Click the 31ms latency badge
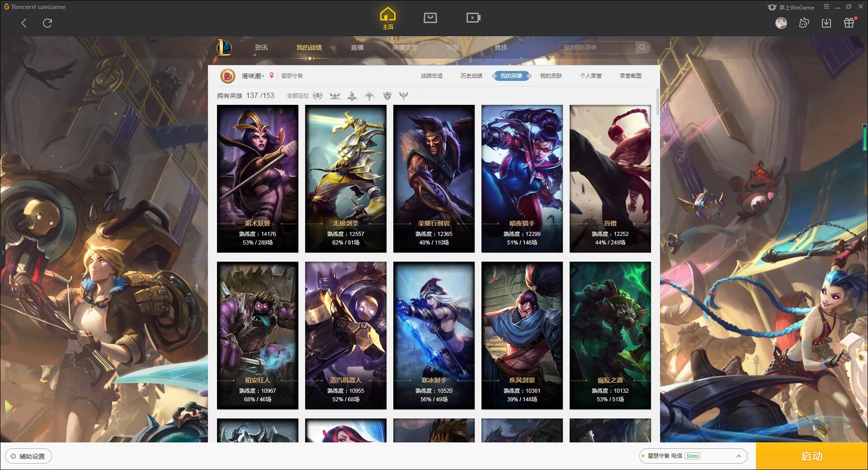Screen dimensions: 868x470 coord(692,456)
